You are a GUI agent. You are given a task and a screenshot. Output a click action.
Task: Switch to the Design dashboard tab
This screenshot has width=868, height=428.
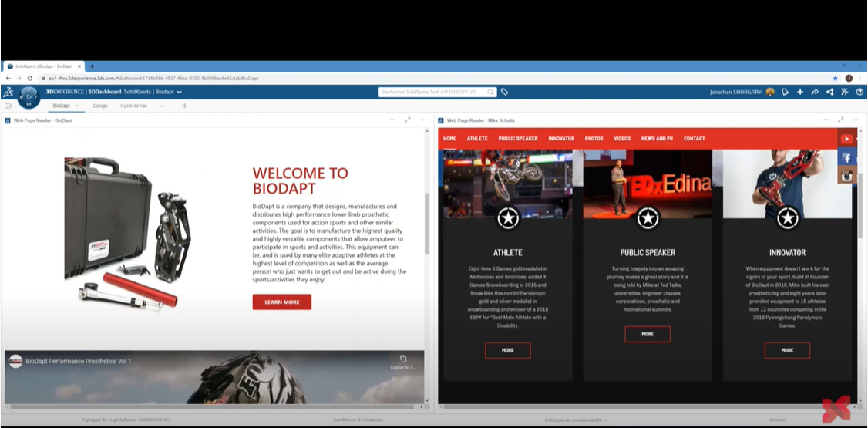click(x=100, y=105)
